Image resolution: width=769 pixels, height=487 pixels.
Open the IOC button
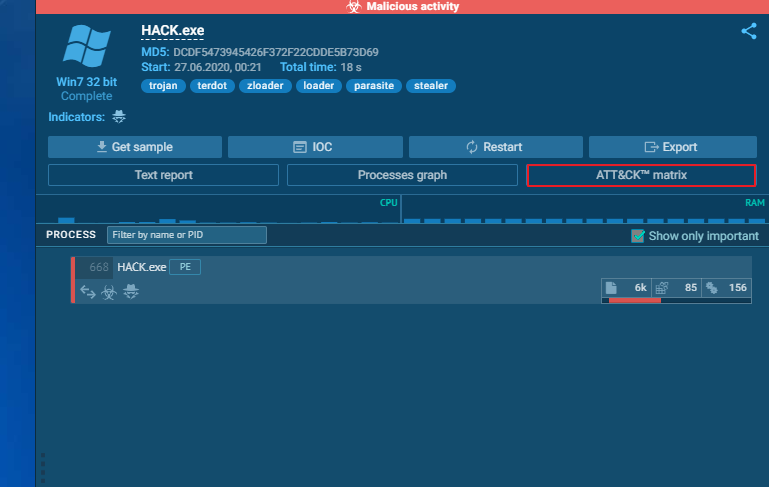[315, 147]
